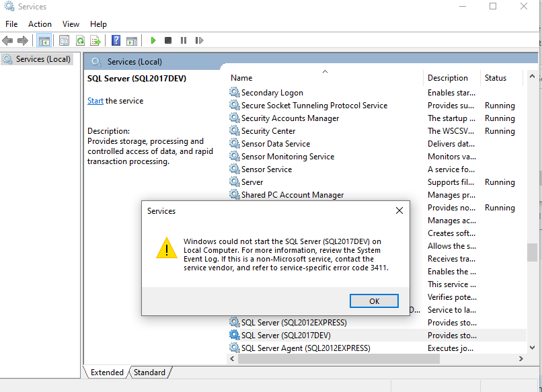
Task: Click OK in the error dialog
Action: pyautogui.click(x=374, y=301)
